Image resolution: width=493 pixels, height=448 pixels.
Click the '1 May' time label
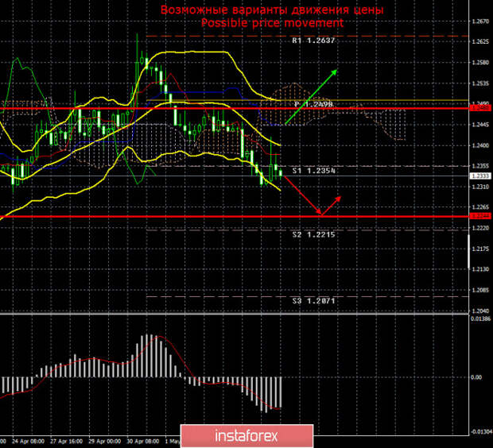[x=173, y=441]
